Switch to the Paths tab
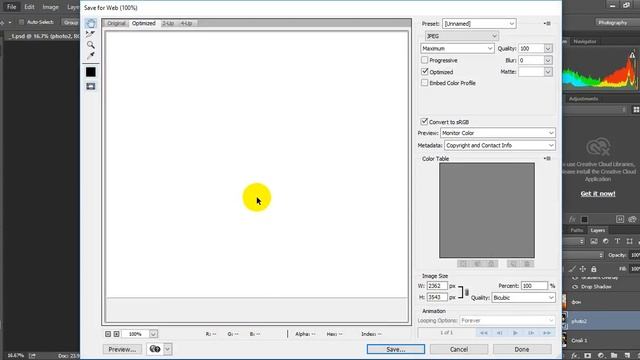Viewport: 640px width, 360px height. click(x=577, y=230)
